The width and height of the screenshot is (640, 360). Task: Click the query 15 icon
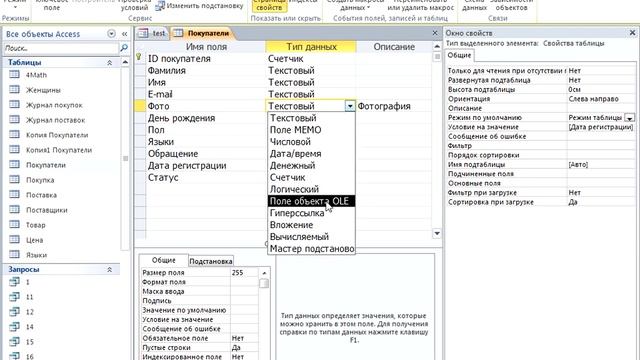point(14,342)
